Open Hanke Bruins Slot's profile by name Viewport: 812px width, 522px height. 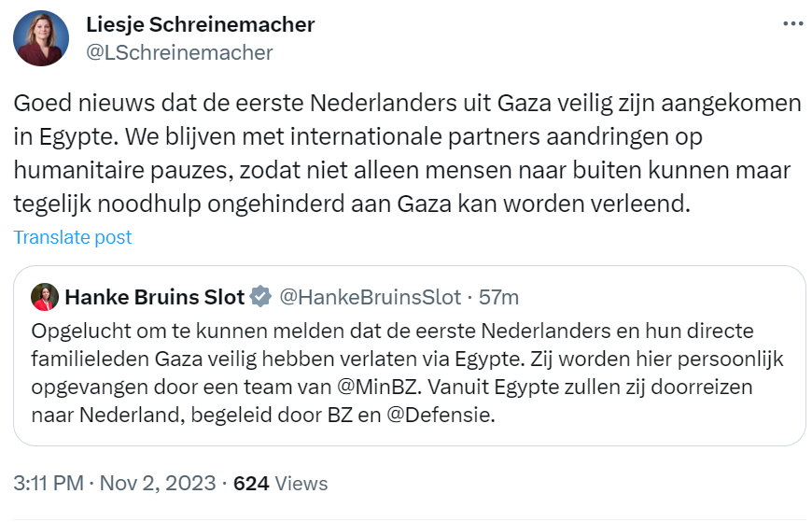[x=154, y=298]
